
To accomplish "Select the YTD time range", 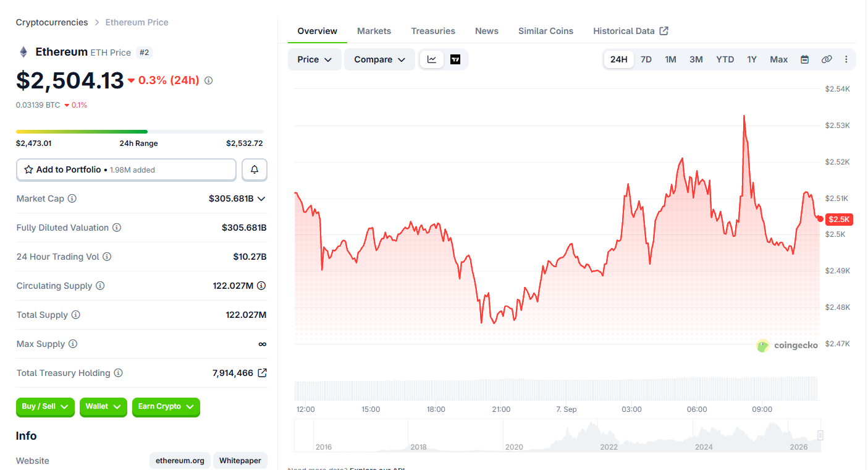I will tap(725, 59).
